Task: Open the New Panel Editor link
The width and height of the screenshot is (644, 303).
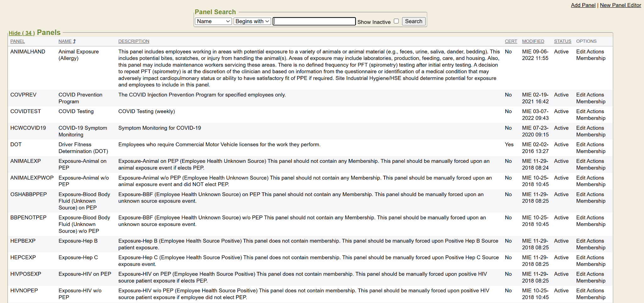Action: click(620, 5)
